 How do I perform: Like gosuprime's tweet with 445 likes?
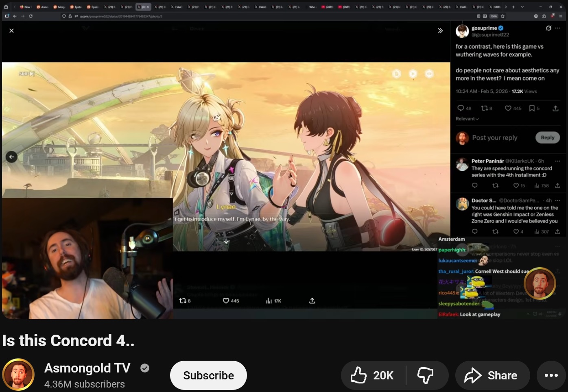tap(508, 108)
